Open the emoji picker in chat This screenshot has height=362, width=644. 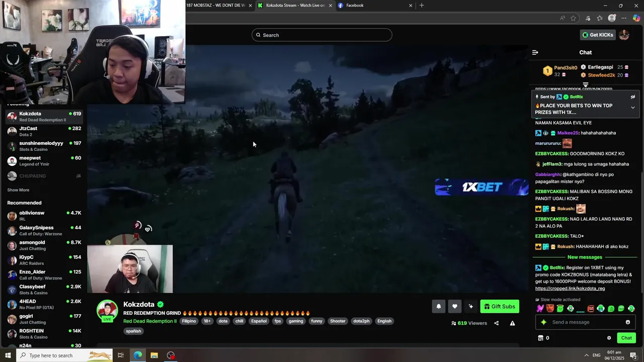pyautogui.click(x=627, y=322)
